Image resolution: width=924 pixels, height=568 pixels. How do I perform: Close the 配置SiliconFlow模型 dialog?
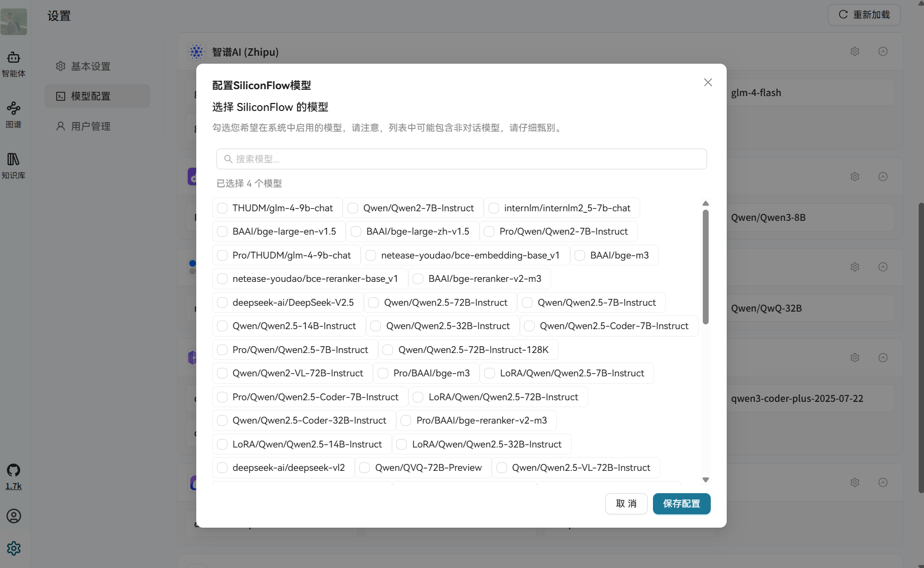coord(708,82)
